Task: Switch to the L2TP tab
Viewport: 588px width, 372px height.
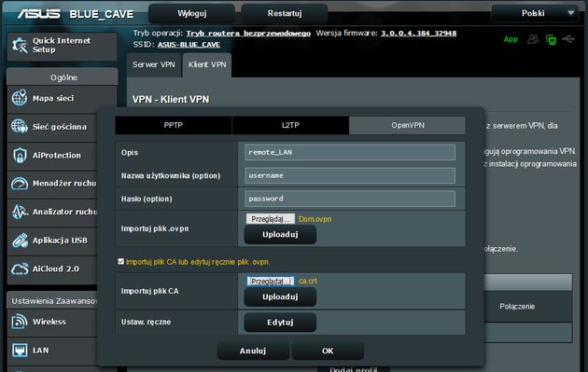Action: (x=290, y=125)
